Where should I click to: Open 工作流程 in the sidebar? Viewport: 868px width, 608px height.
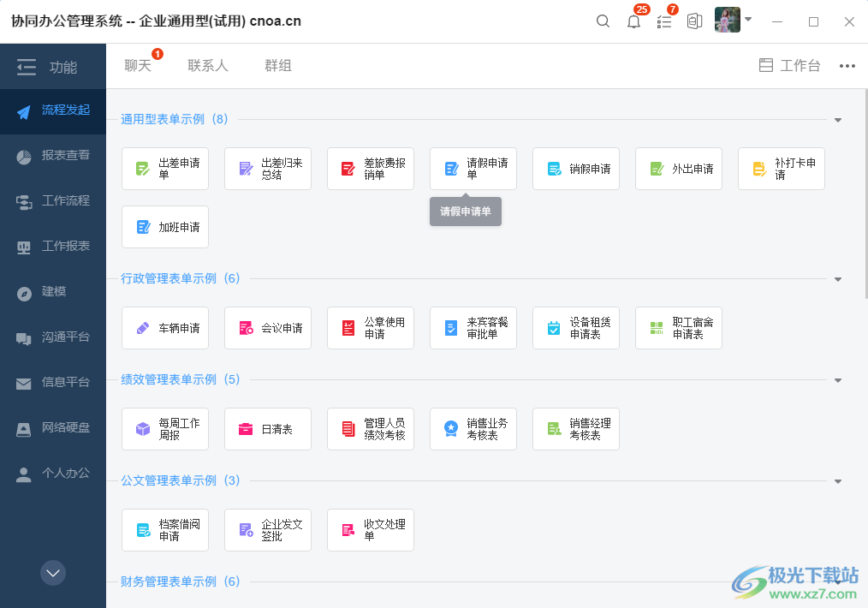(x=53, y=202)
